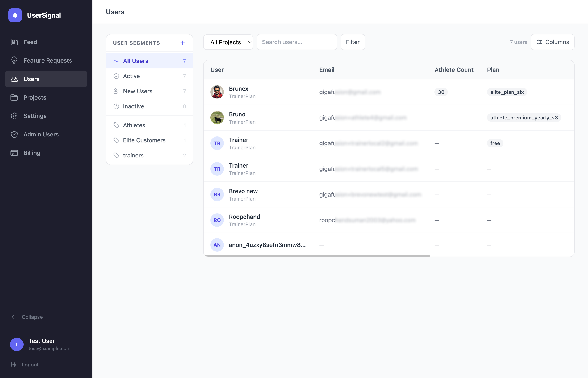
Task: Collapse the sidebar using the chevron
Action: (x=14, y=317)
